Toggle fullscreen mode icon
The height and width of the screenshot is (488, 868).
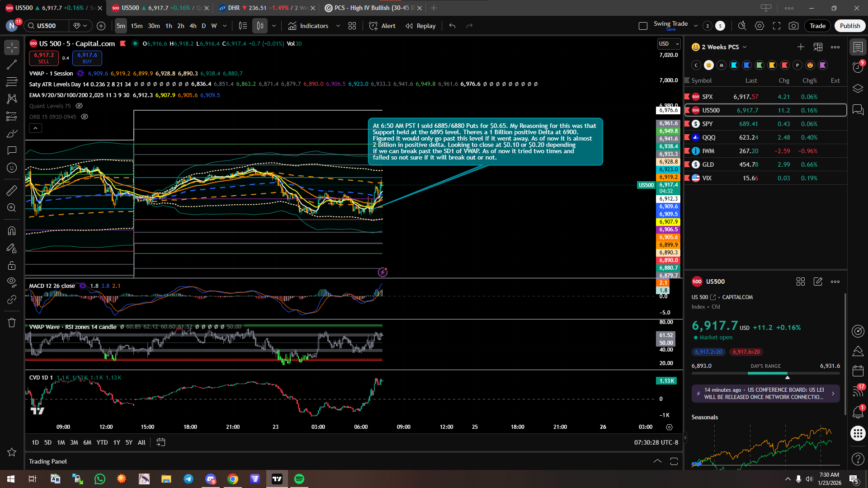[x=777, y=26]
